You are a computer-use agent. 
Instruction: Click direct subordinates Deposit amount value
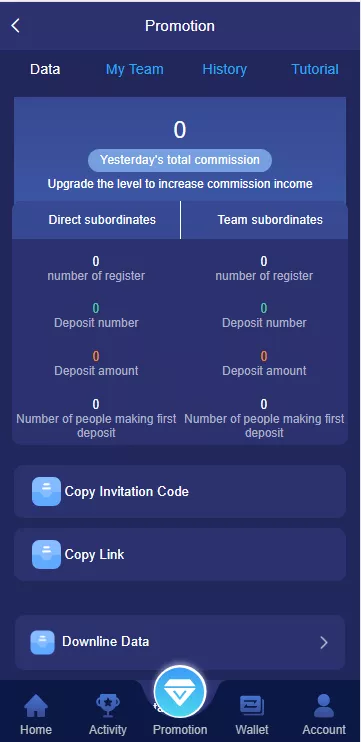tap(96, 356)
